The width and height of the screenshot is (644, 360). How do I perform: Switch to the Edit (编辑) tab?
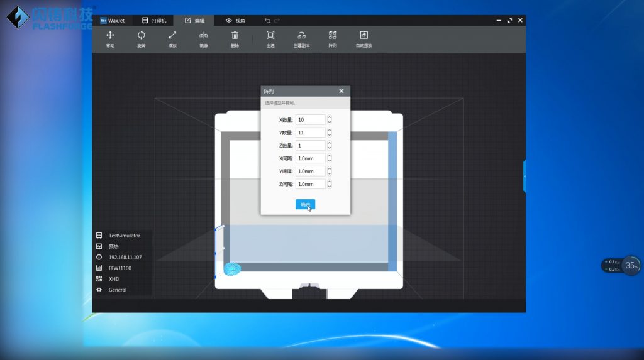point(195,21)
